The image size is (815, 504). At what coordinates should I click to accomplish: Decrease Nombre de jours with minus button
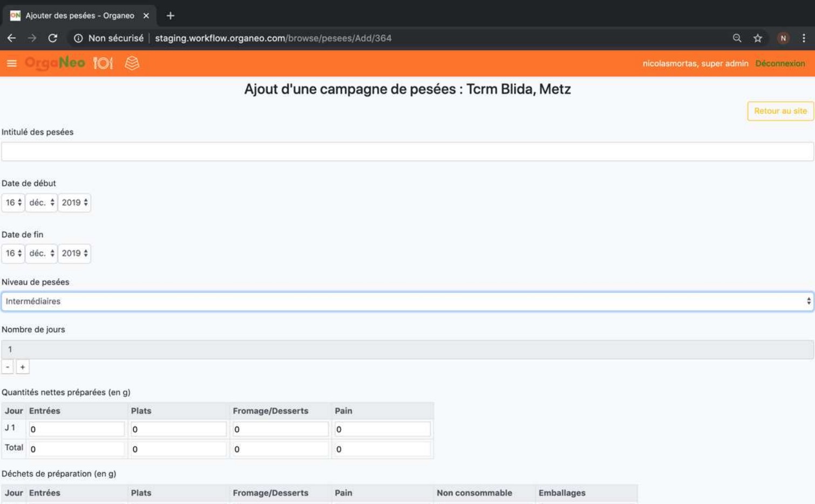8,367
